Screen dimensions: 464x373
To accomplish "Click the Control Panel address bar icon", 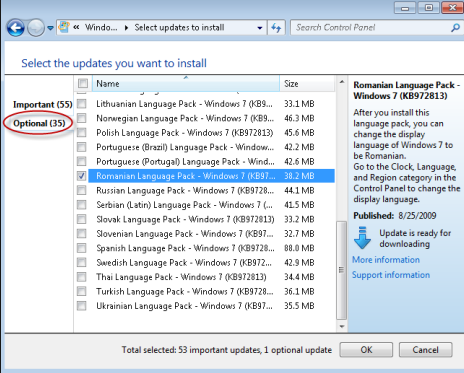I will coord(64,27).
